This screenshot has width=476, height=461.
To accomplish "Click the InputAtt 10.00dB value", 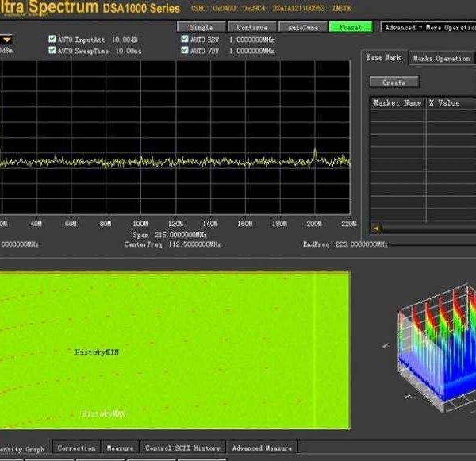I will 125,40.
